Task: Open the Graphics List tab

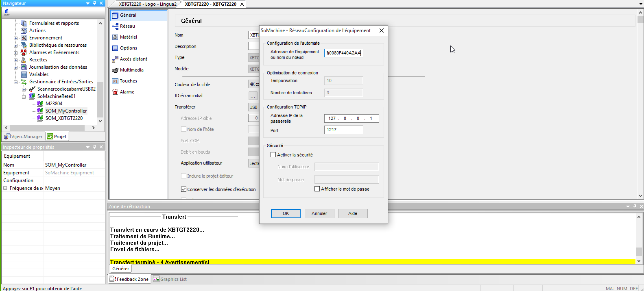Action: tap(170, 279)
